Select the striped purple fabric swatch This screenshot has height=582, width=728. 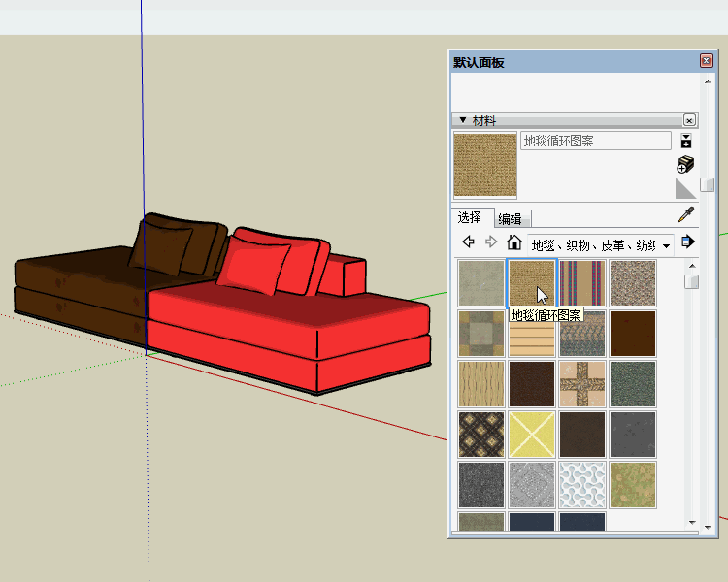pos(582,282)
